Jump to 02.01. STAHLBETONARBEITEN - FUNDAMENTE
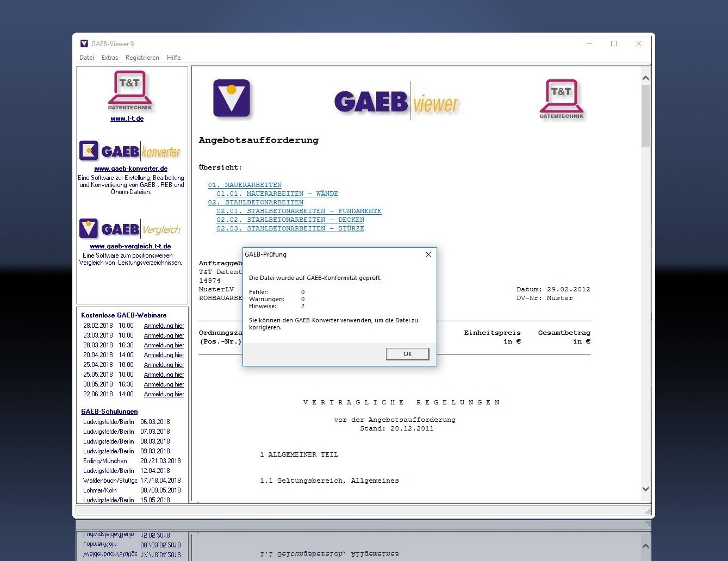Image resolution: width=728 pixels, height=561 pixels. point(300,211)
